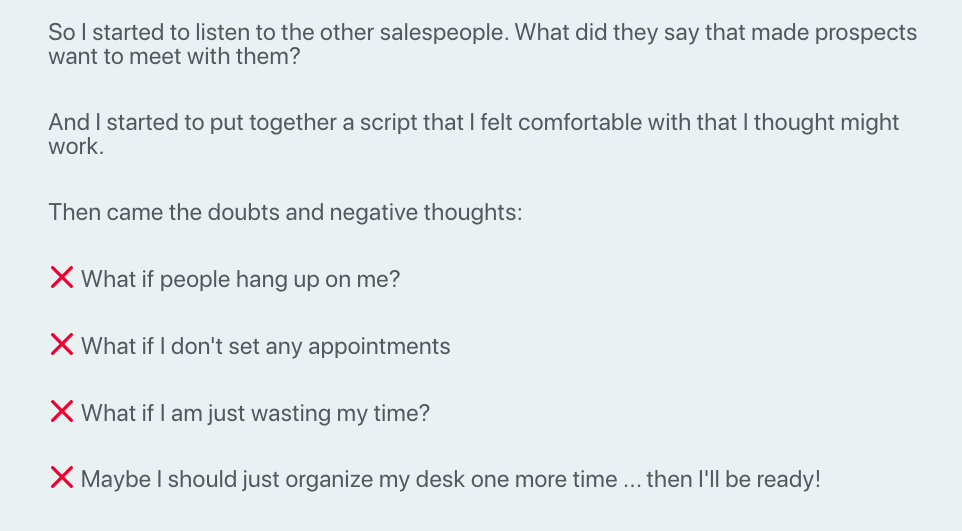Viewport: 962px width, 531px height.
Task: Click the red X beside 'organize my desk'
Action: (62, 478)
